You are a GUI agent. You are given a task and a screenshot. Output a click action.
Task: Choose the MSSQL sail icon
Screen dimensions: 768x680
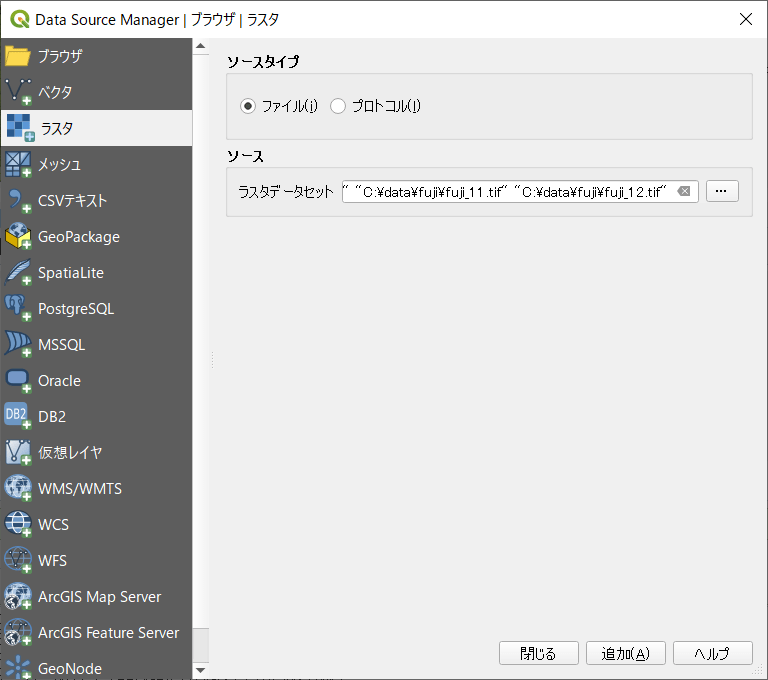18,344
